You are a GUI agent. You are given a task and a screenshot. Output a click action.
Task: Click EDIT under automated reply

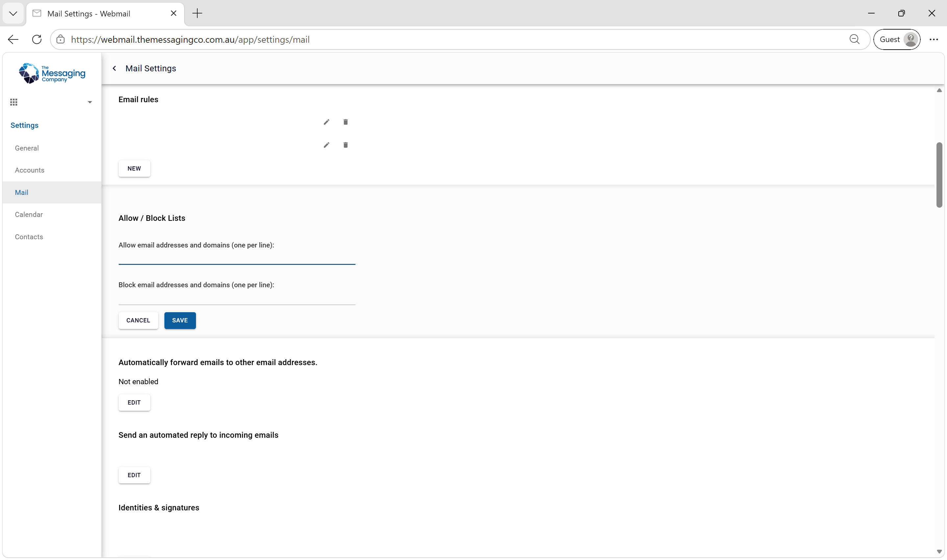[x=134, y=475]
